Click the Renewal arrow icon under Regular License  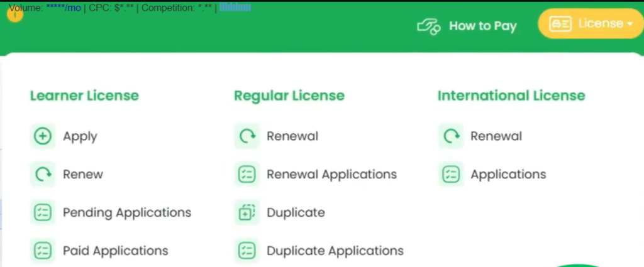pos(247,136)
